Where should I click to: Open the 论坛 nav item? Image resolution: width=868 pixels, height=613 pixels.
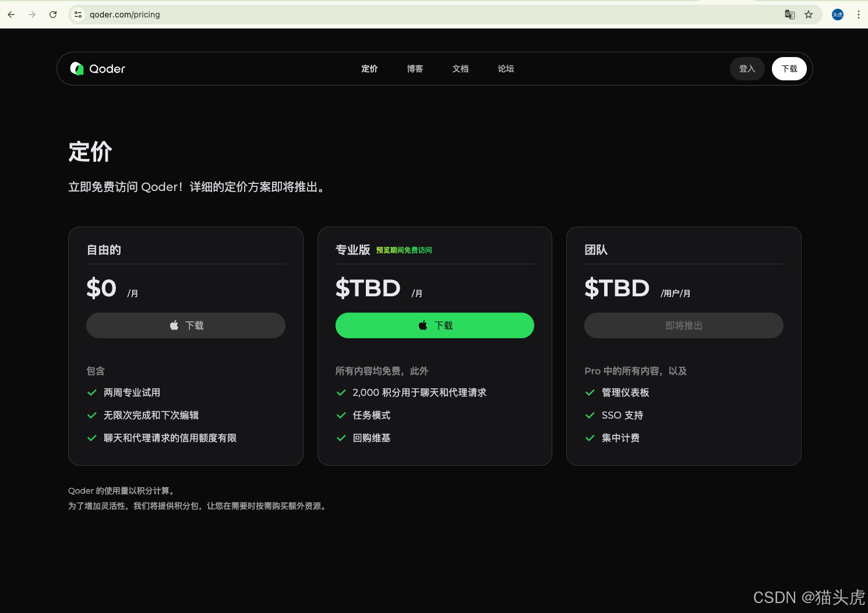point(506,69)
